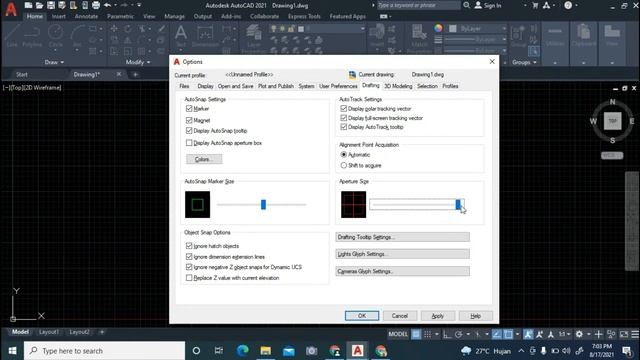Viewport: 640px width, 360px height.
Task: Click the Colors... button
Action: tap(204, 159)
